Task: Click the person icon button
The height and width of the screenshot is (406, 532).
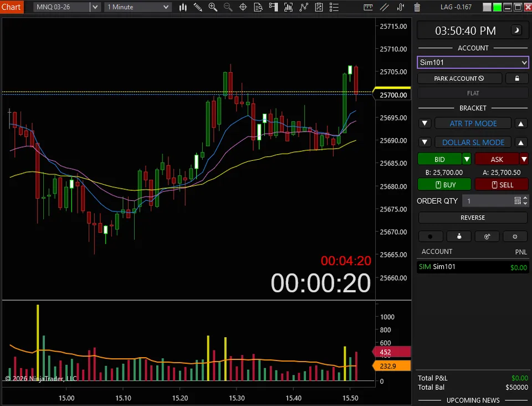Action: click(x=459, y=237)
